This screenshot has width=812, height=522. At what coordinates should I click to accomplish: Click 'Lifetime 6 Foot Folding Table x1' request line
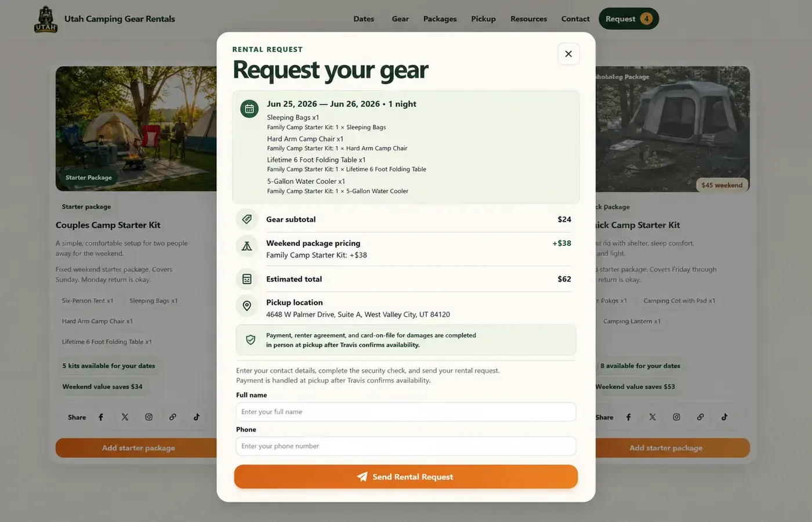pos(316,159)
